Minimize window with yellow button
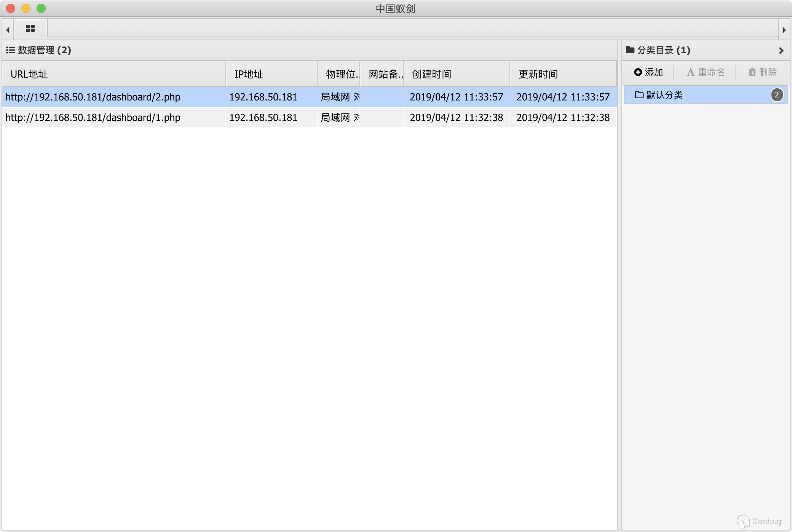 coord(26,8)
